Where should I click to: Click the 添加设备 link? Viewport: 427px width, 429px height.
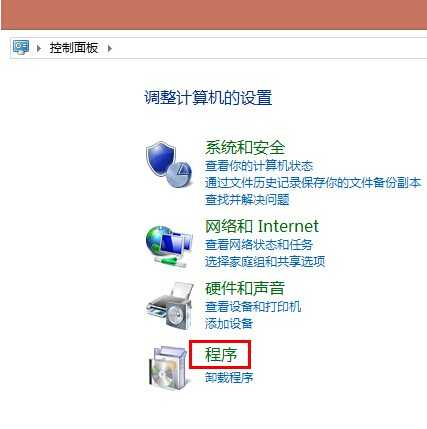tap(229, 324)
